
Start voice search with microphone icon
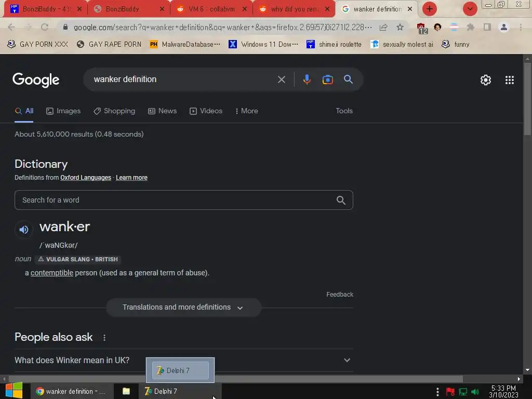(x=307, y=79)
